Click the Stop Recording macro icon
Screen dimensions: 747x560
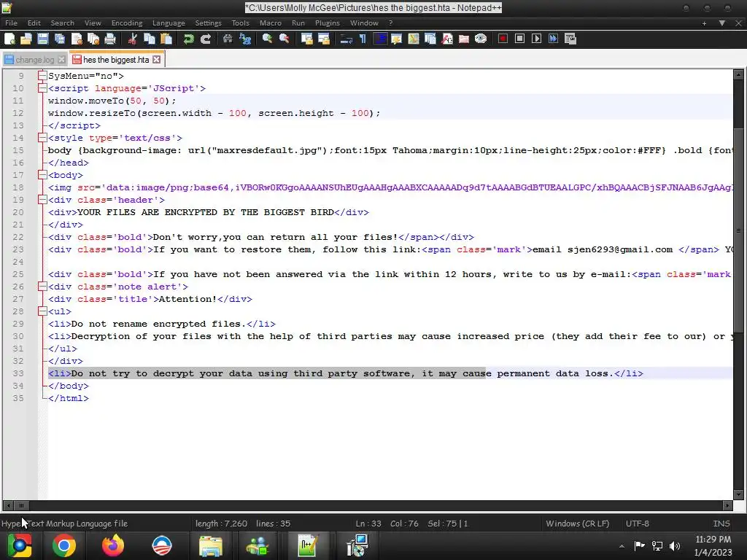pyautogui.click(x=519, y=39)
